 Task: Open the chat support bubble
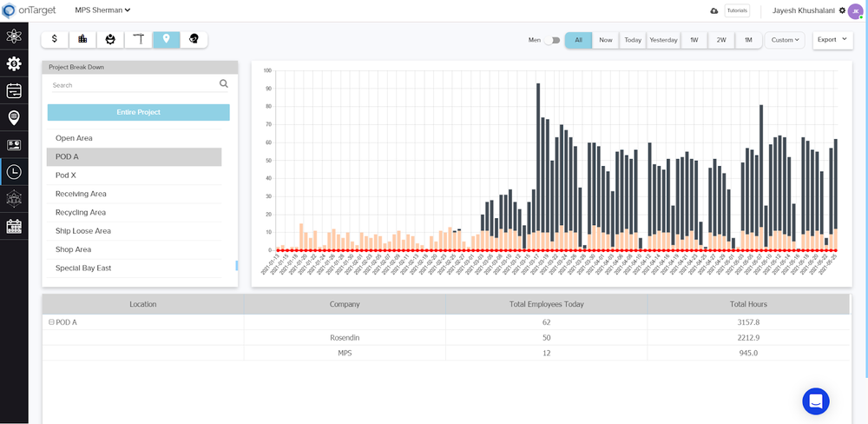point(815,401)
